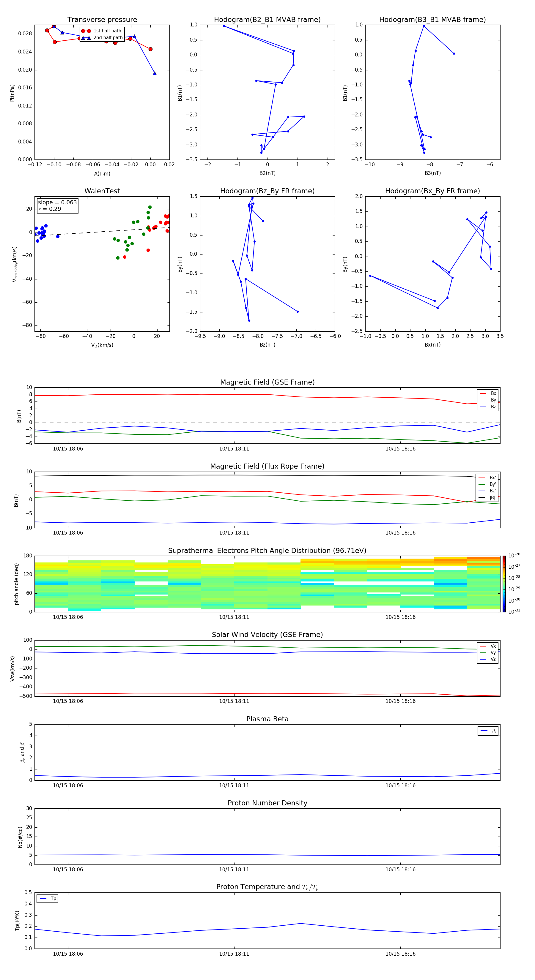Screen dimensions: 535x980
Task: Select the "Tp" legend entry
Action: point(48,899)
